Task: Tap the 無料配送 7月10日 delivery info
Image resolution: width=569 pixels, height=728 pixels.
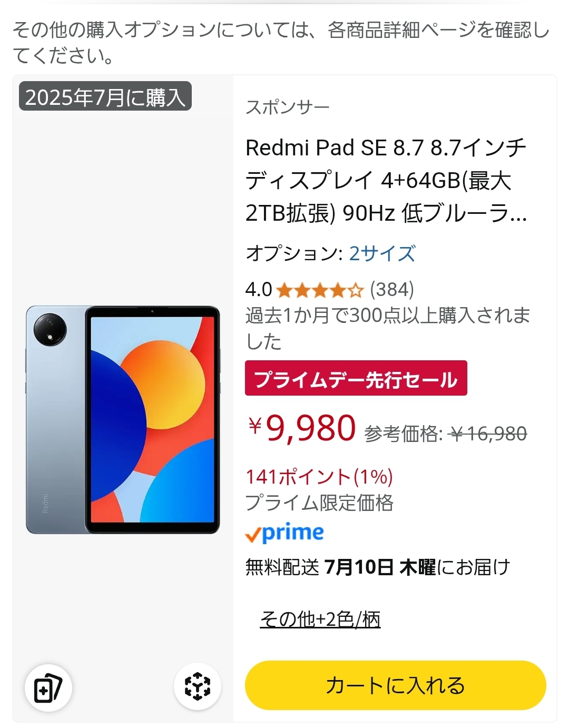Action: tap(378, 567)
